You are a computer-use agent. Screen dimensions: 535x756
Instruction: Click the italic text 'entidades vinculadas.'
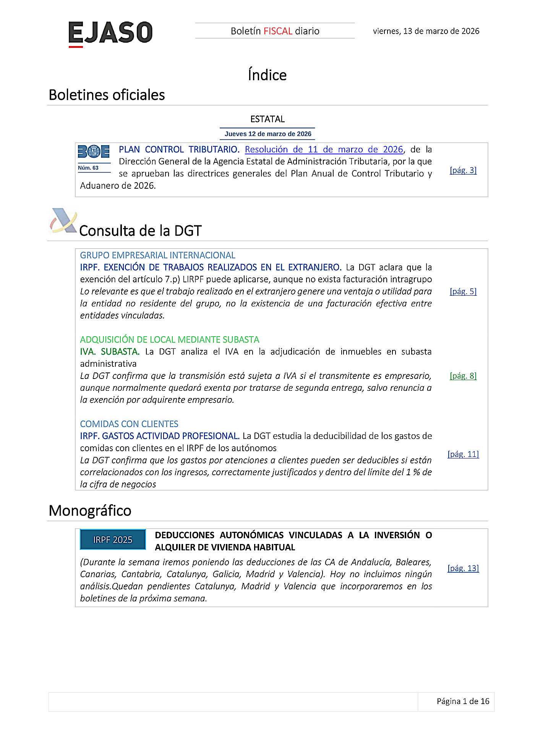point(122,316)
